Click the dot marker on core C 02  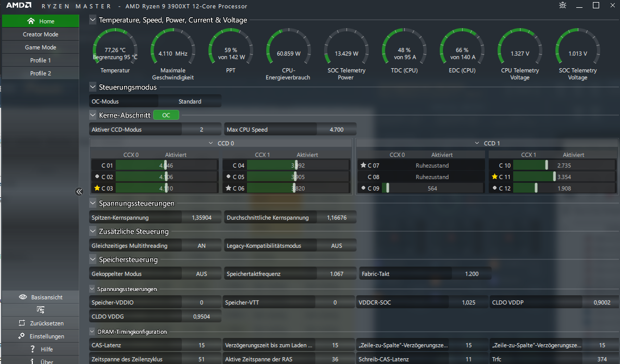tap(97, 176)
